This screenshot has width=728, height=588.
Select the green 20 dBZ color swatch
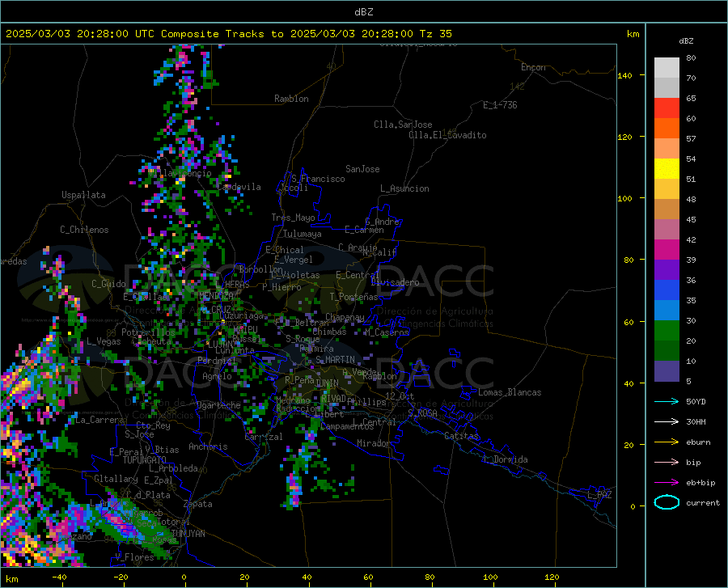667,331
